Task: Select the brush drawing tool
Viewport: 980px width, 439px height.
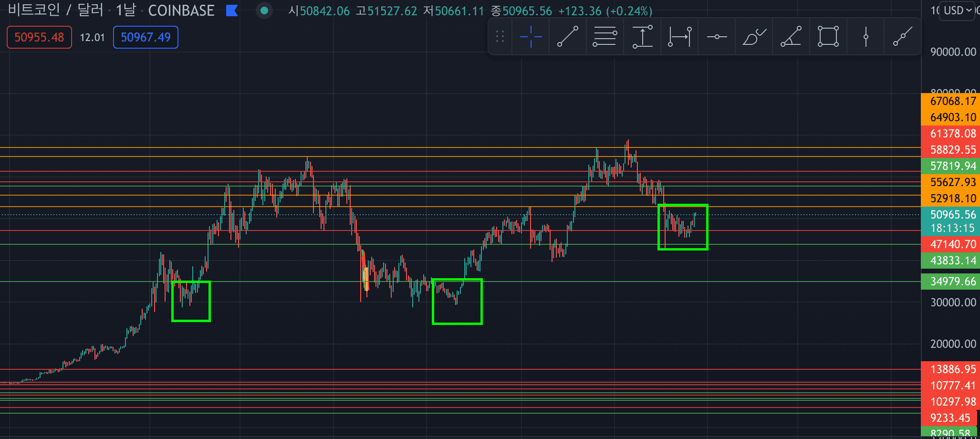Action: tap(754, 37)
